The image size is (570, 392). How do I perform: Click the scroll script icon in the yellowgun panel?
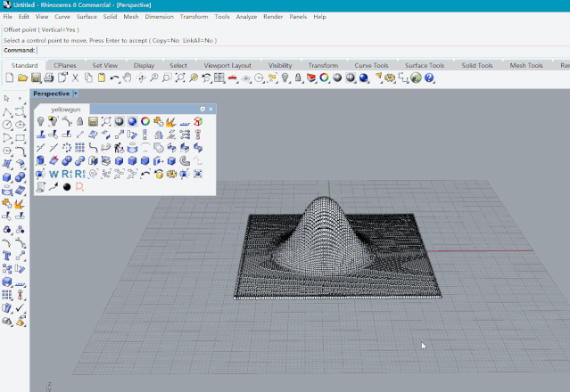pyautogui.click(x=41, y=187)
